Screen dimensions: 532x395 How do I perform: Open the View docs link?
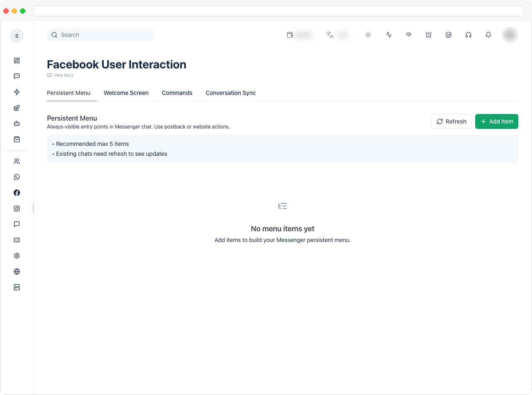coord(60,75)
